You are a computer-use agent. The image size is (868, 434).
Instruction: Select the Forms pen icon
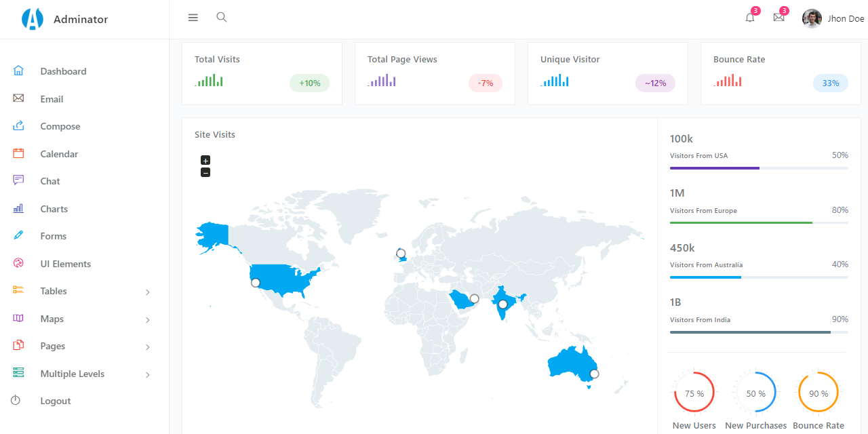[18, 235]
